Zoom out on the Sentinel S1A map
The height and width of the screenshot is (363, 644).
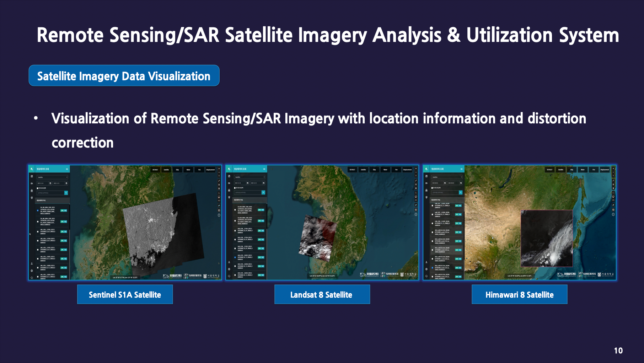[x=219, y=172]
